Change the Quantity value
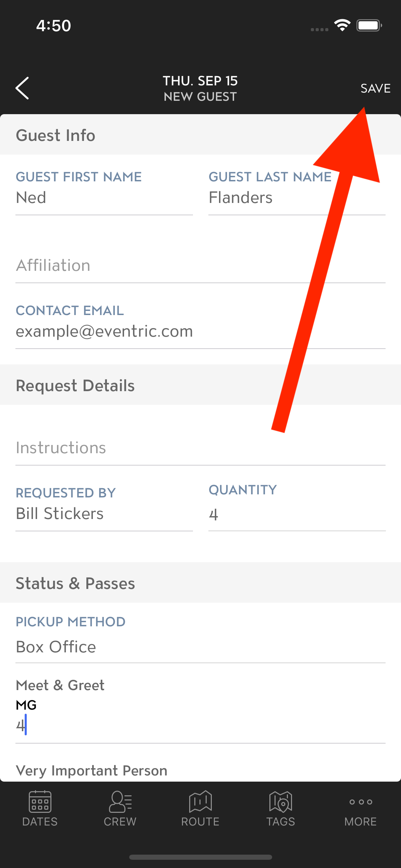This screenshot has width=401, height=868. click(x=297, y=507)
